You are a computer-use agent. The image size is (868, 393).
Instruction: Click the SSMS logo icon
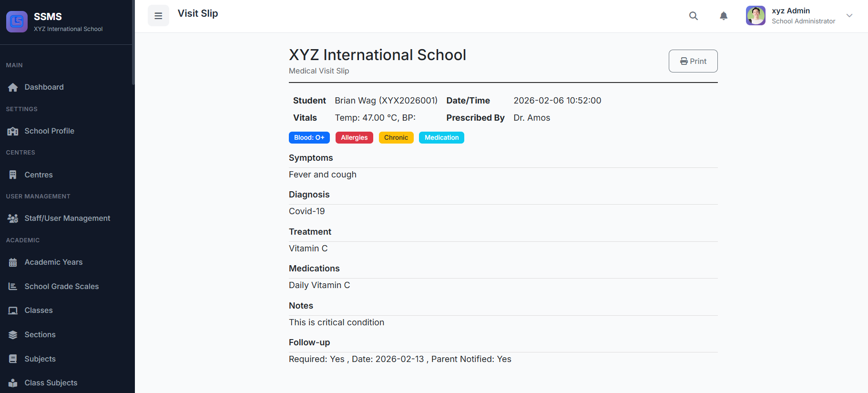pyautogui.click(x=17, y=21)
